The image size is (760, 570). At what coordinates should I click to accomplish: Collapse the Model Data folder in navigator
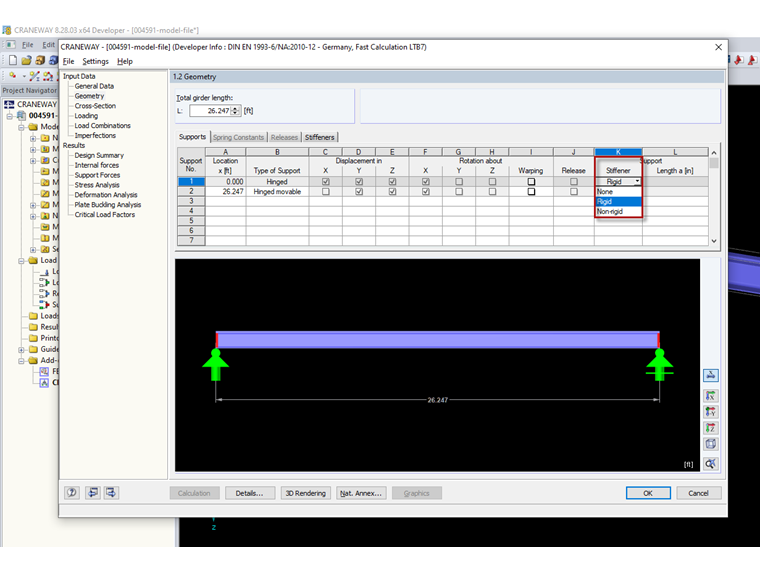pyautogui.click(x=21, y=127)
